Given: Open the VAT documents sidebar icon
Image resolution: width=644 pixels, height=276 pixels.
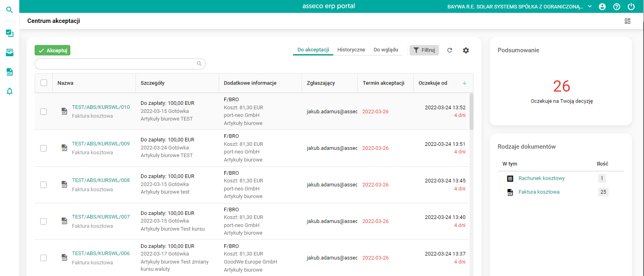Looking at the screenshot, I should coord(10,72).
